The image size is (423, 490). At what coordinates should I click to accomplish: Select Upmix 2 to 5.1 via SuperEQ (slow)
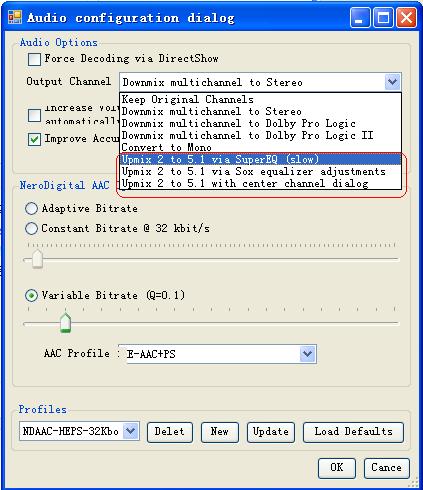click(260, 159)
